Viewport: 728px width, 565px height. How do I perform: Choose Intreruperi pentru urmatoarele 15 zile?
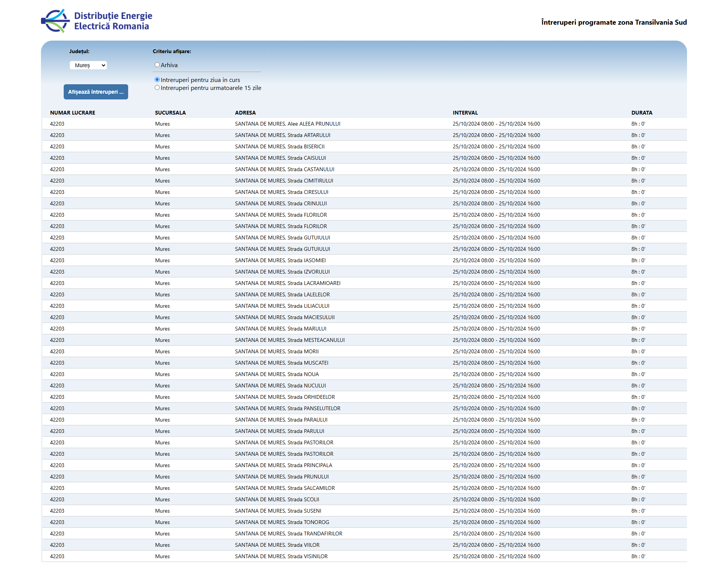(157, 88)
